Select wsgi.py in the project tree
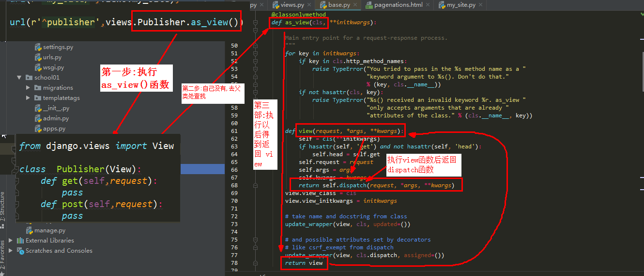This screenshot has height=276, width=644. pyautogui.click(x=53, y=67)
